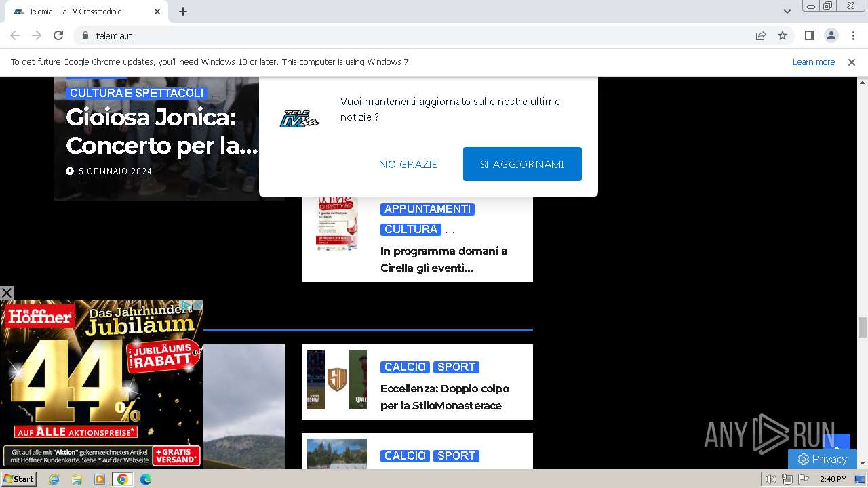Decline notifications with NO GRAZIE
Image resolution: width=868 pixels, height=488 pixels.
tap(408, 164)
